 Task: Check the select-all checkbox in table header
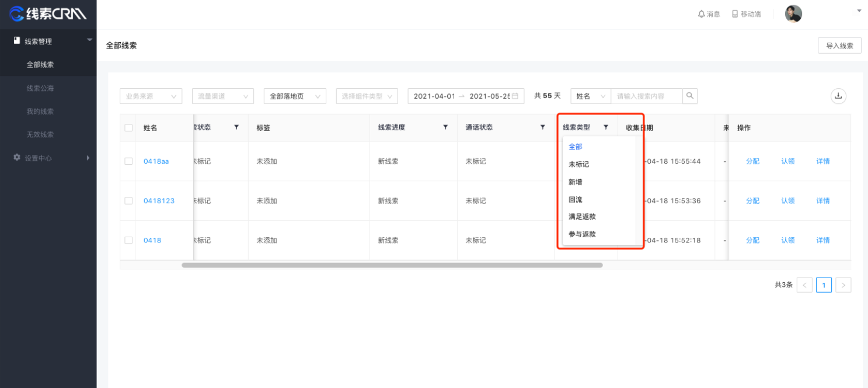[128, 127]
